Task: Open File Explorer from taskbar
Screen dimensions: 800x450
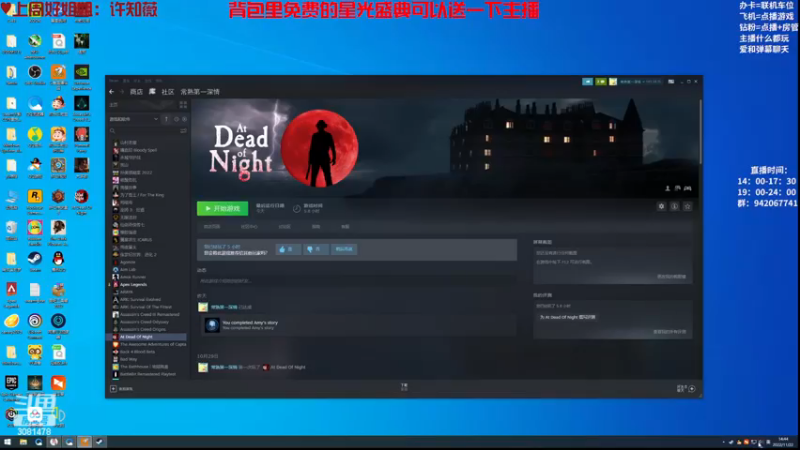Action: (x=23, y=442)
